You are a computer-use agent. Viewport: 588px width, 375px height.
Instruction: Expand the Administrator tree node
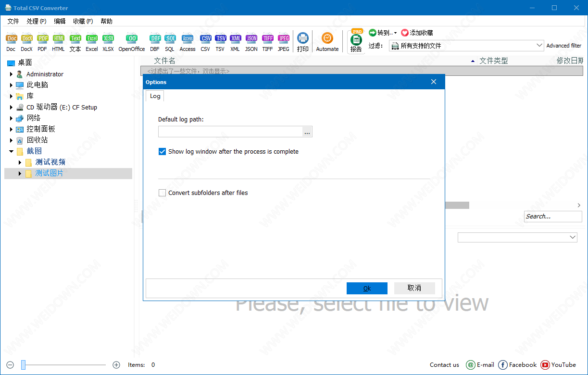pyautogui.click(x=11, y=74)
